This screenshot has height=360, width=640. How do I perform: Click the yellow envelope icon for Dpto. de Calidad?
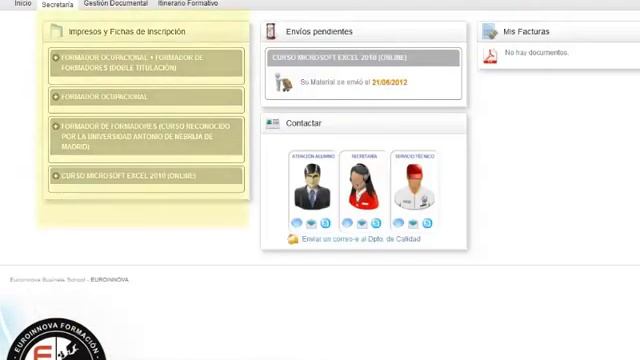[x=293, y=239]
